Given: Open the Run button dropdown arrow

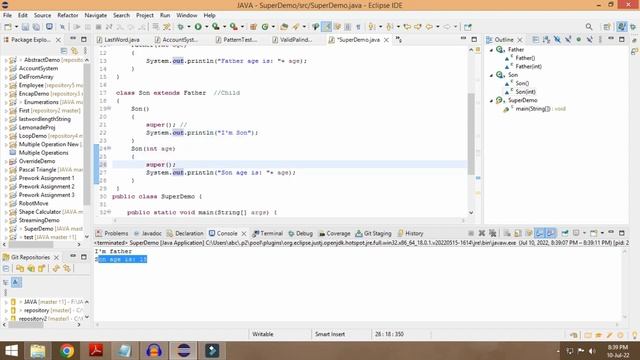Looking at the screenshot, I should 206,27.
